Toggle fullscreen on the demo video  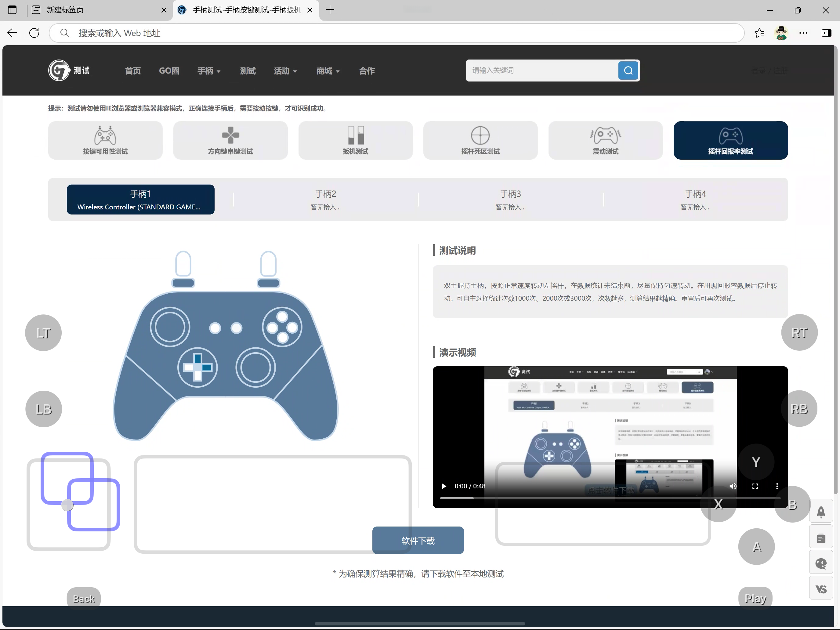tap(755, 486)
